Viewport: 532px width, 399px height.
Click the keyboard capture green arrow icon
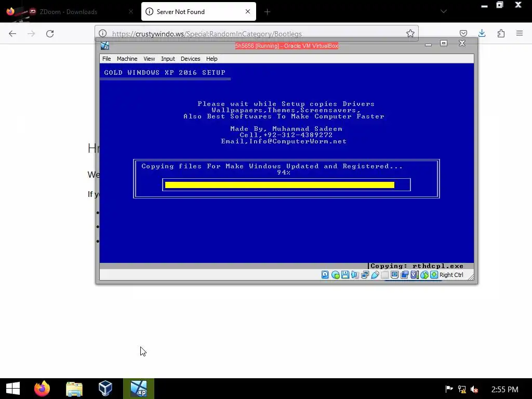click(x=434, y=275)
